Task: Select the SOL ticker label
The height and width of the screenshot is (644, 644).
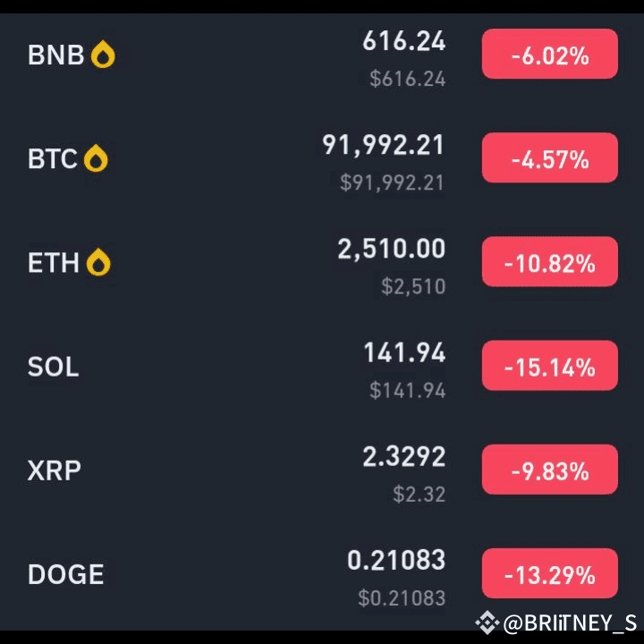Action: tap(53, 367)
